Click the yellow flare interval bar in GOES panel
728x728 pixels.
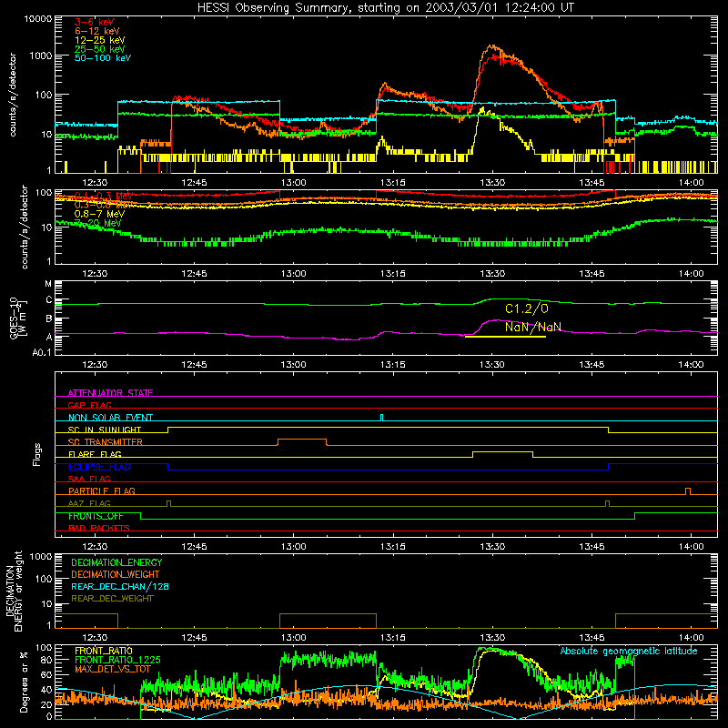505,337
